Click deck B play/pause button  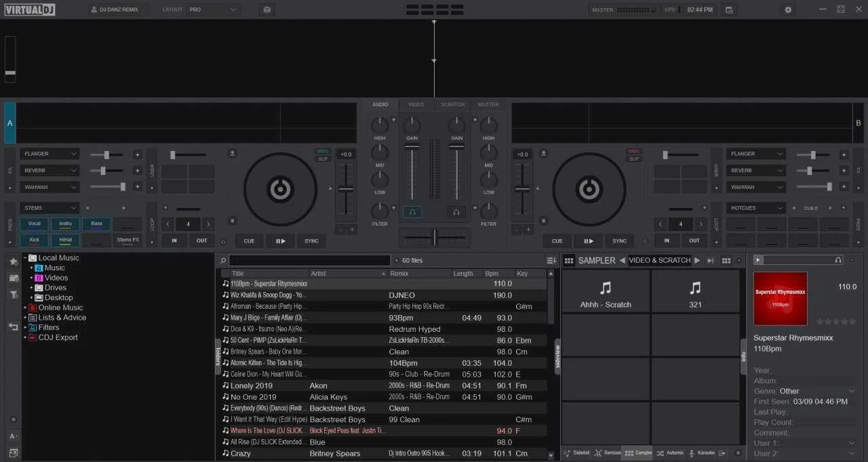point(588,240)
